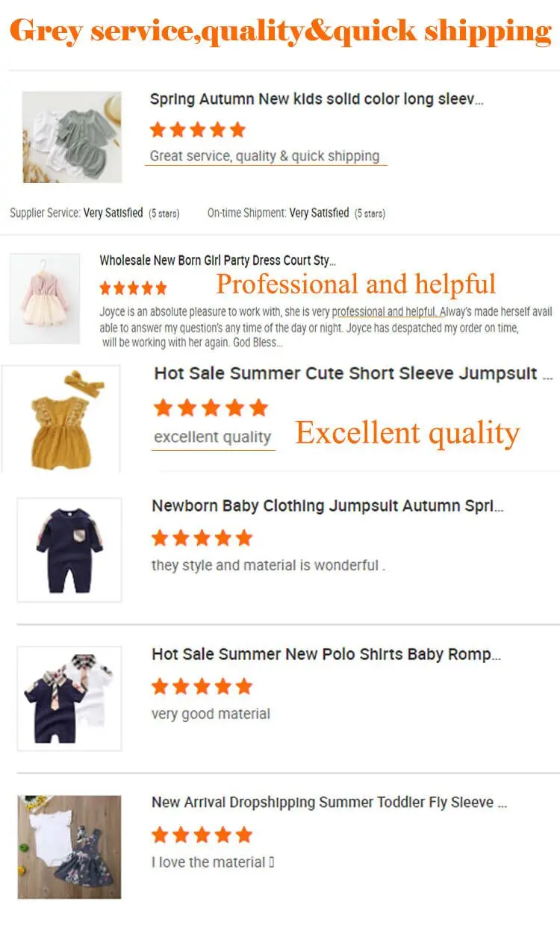
Task: Select the star rating above "excellent quality"
Action: coord(211,408)
